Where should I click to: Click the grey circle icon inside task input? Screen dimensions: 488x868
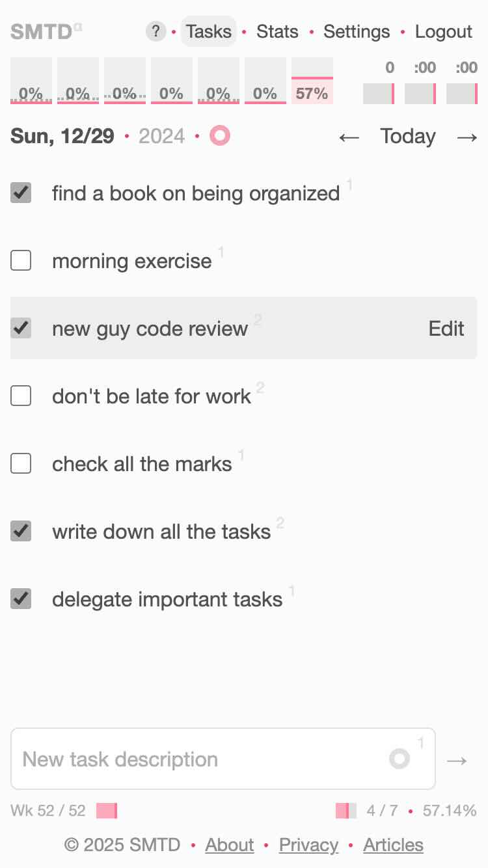pyautogui.click(x=399, y=759)
